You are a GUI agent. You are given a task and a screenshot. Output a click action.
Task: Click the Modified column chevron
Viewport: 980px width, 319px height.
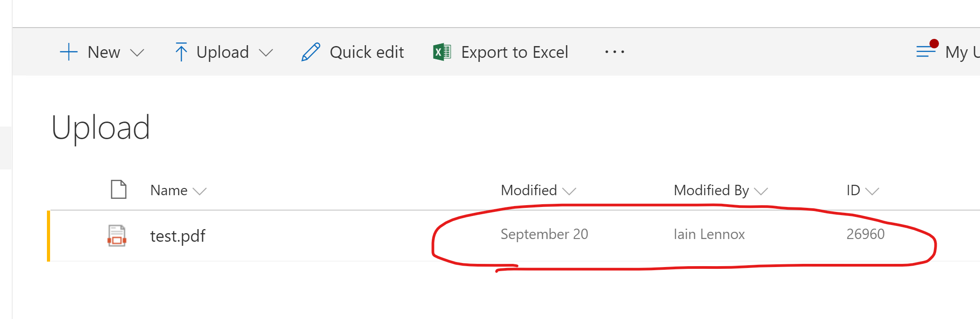(x=569, y=190)
